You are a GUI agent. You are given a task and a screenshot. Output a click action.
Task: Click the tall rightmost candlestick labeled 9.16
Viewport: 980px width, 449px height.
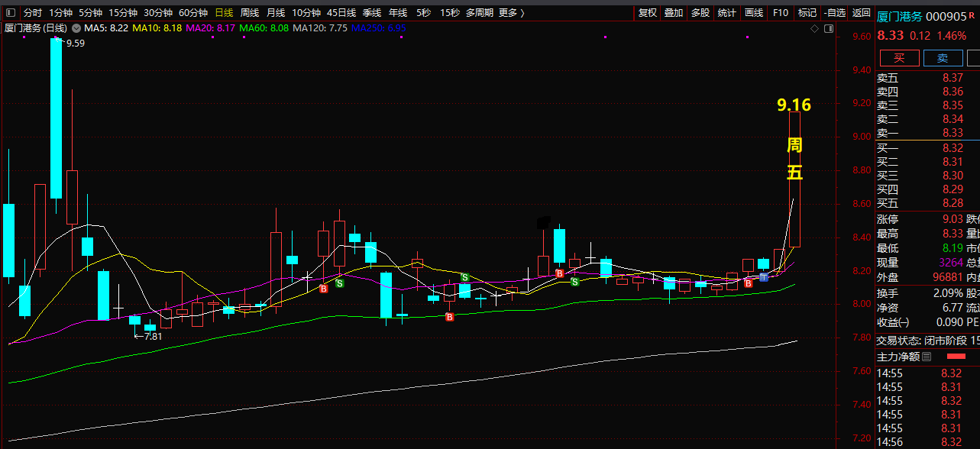[794, 179]
